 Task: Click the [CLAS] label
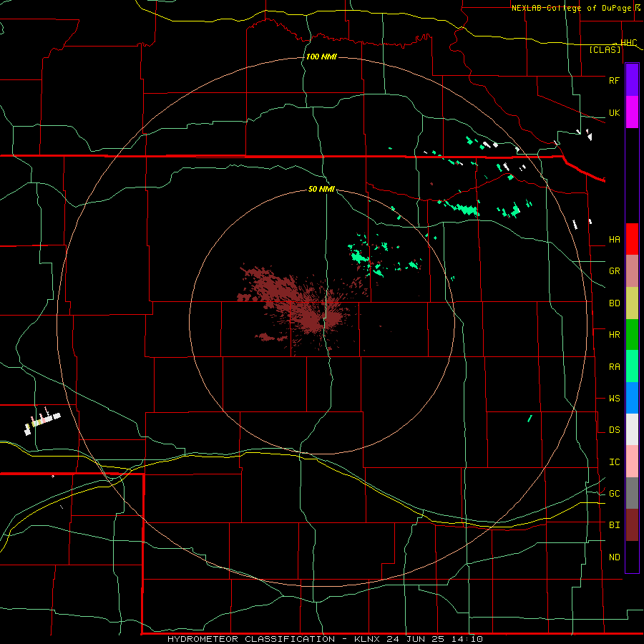click(605, 50)
